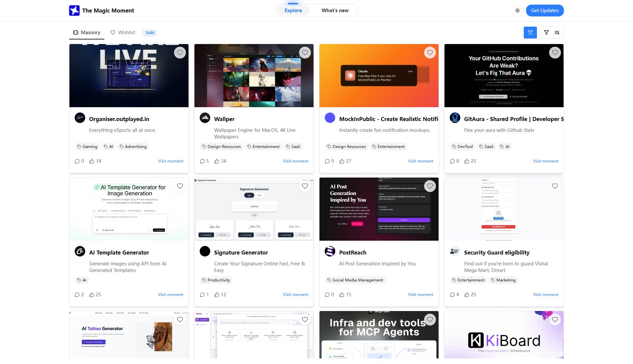The height and width of the screenshot is (364, 633).
Task: Click Signature Generator black avatar icon
Action: point(205,251)
